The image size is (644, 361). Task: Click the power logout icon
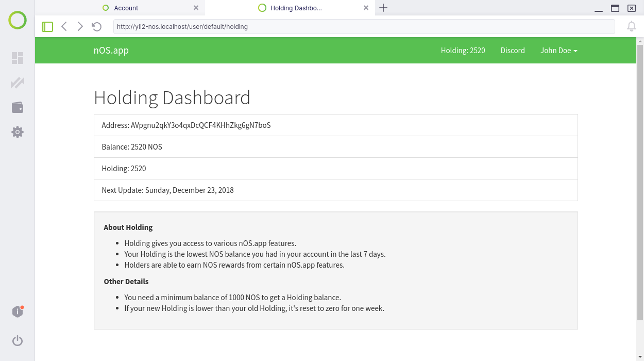18,340
